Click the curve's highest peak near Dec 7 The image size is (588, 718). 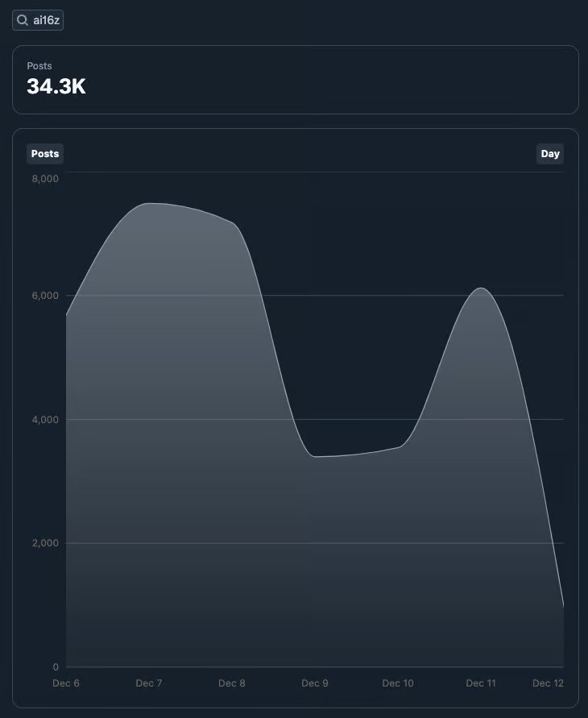(x=150, y=203)
